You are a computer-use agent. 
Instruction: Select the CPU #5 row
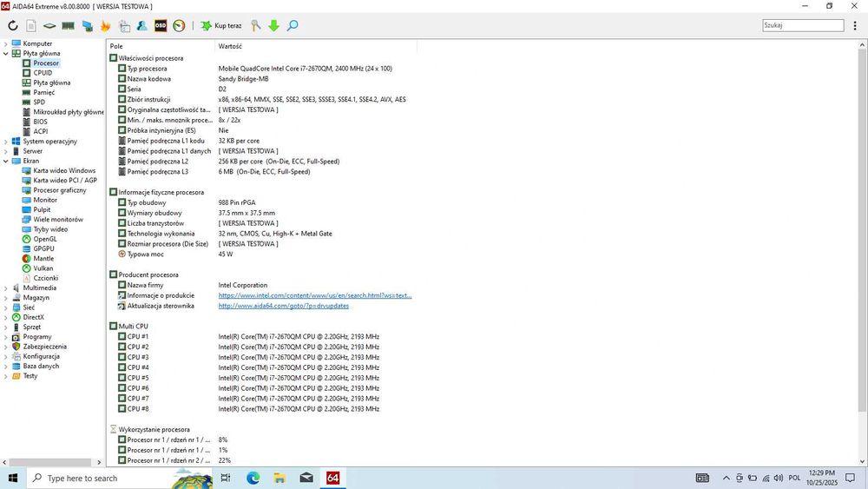260,378
